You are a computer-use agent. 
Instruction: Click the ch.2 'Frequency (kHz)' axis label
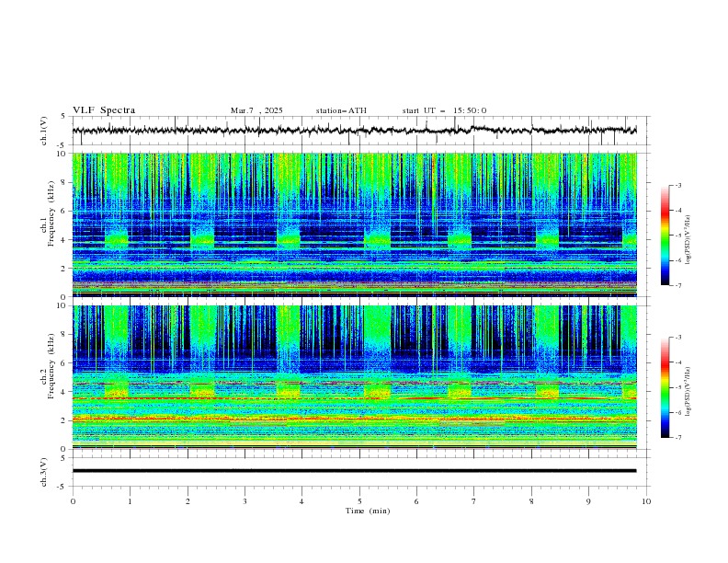[x=51, y=365]
